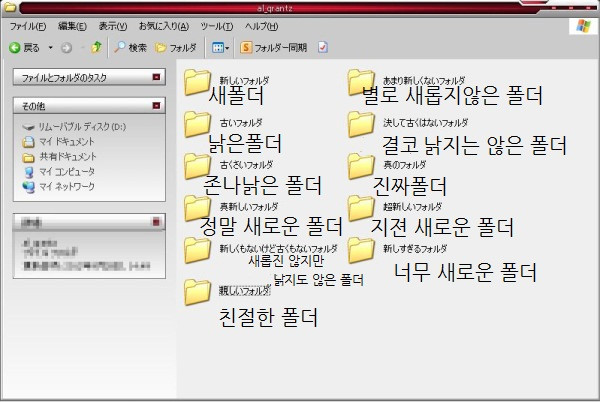Open マイ ネットワーク link

[67, 186]
